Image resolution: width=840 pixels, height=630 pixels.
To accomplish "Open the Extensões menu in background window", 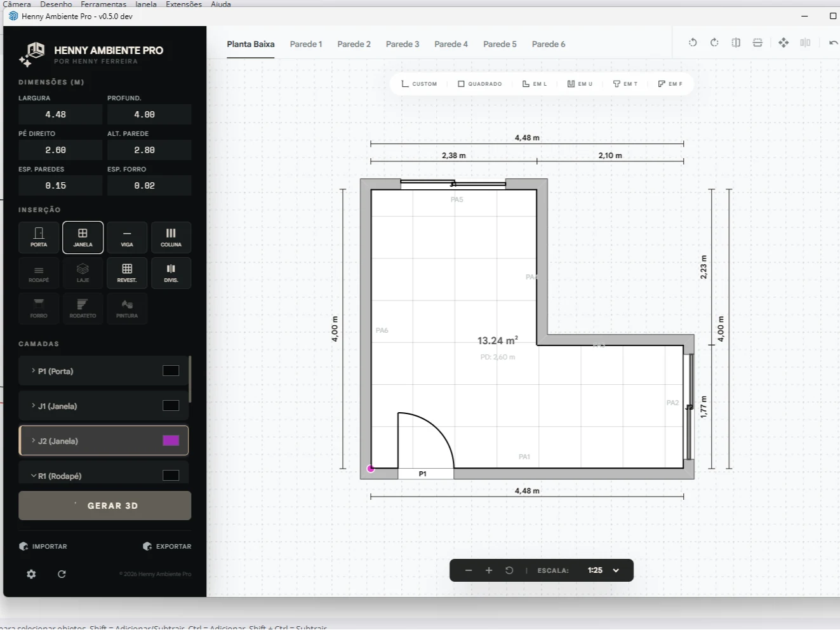I will click(184, 4).
